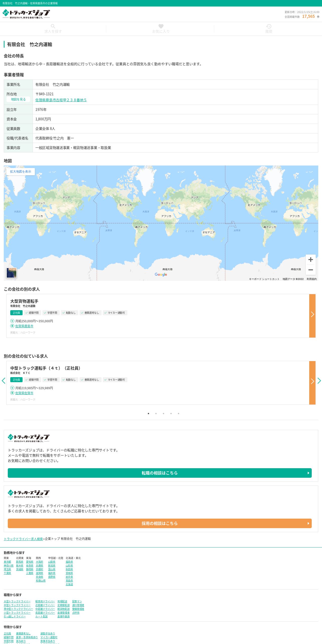
Task: Click logo above 転職の相談 button
Action: tap(29, 438)
